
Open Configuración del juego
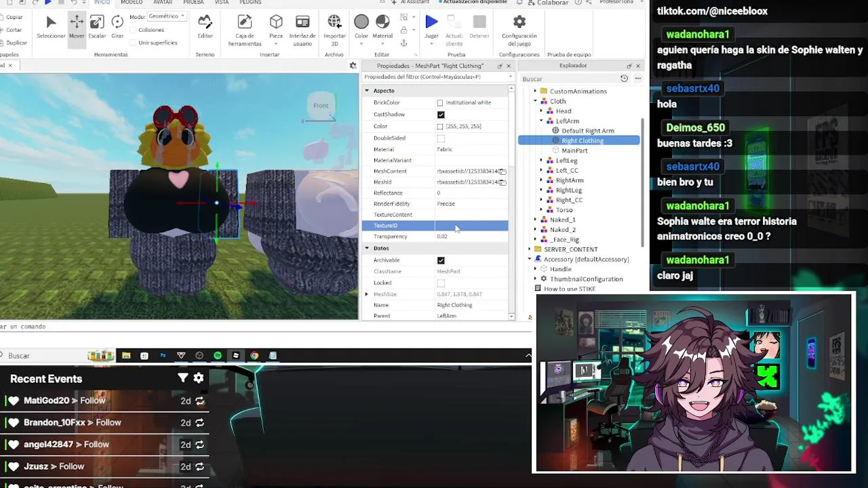519,30
